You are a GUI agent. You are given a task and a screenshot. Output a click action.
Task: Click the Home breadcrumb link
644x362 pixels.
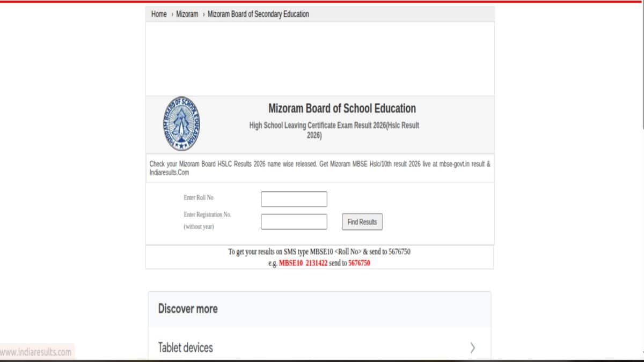[x=159, y=14]
